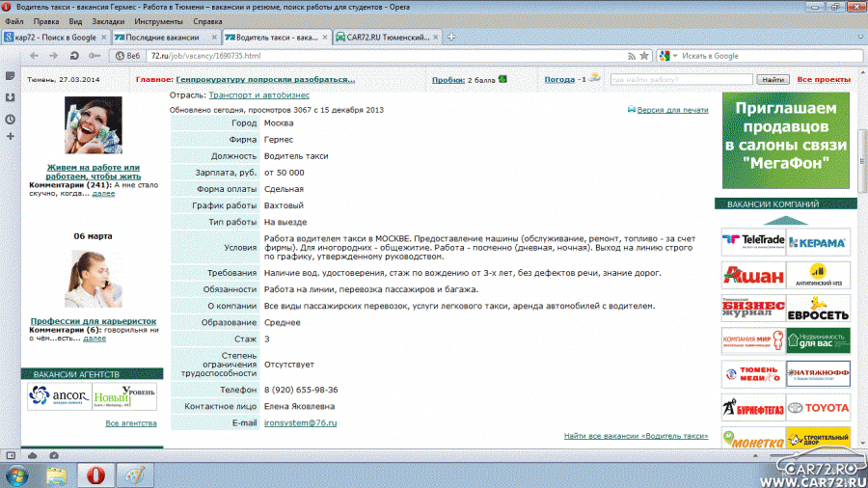Go forward to the next page
Image resolution: width=868 pixels, height=488 pixels.
pyautogui.click(x=54, y=56)
